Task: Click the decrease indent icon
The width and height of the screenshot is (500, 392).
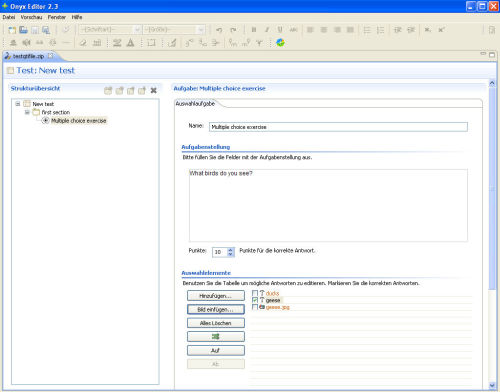Action: [398, 30]
